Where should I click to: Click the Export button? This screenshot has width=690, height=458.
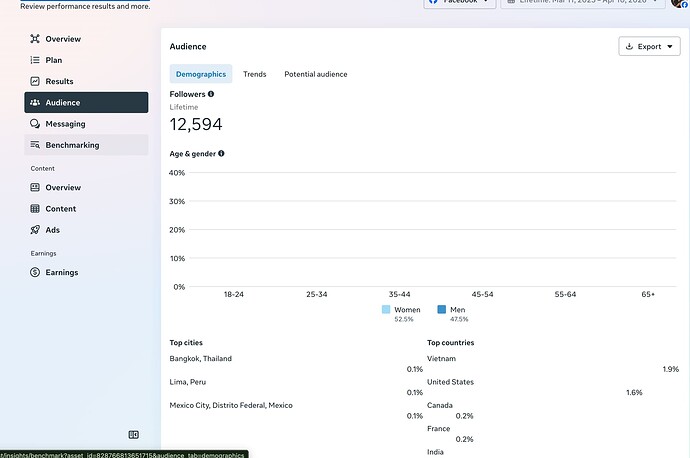click(x=650, y=46)
